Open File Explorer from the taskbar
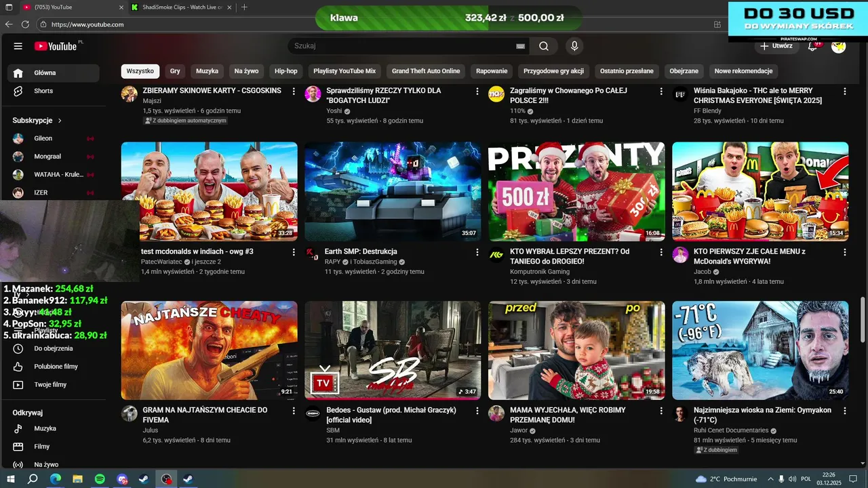This screenshot has width=868, height=488. pos(78,479)
